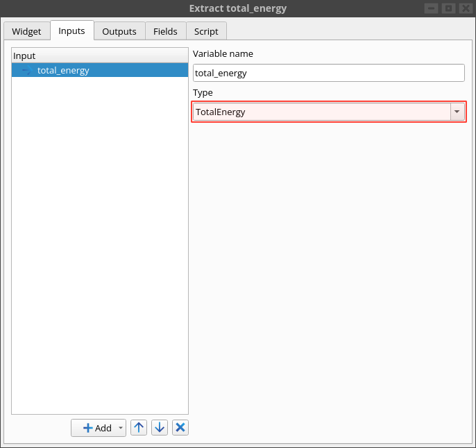Open the Outputs tab
This screenshot has width=476, height=448.
click(x=119, y=31)
